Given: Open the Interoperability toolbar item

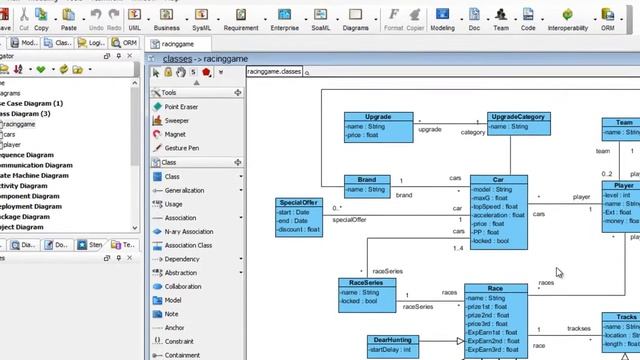Looking at the screenshot, I should tap(567, 19).
